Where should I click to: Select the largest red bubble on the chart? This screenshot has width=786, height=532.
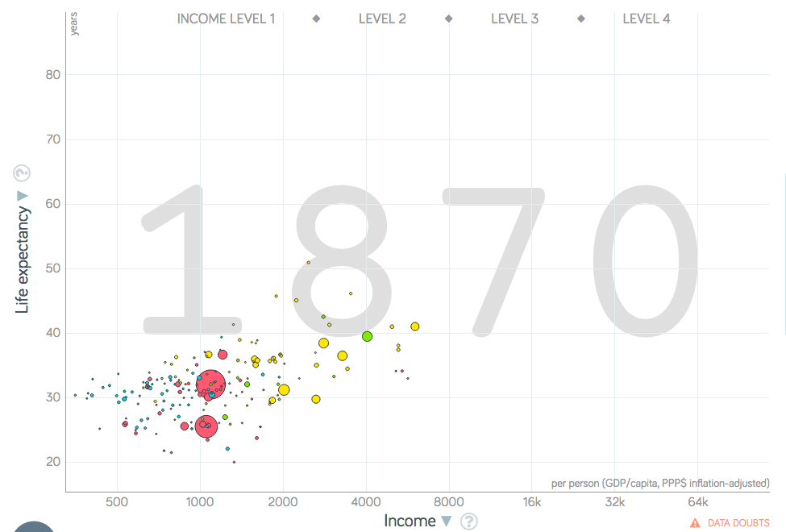[210, 384]
